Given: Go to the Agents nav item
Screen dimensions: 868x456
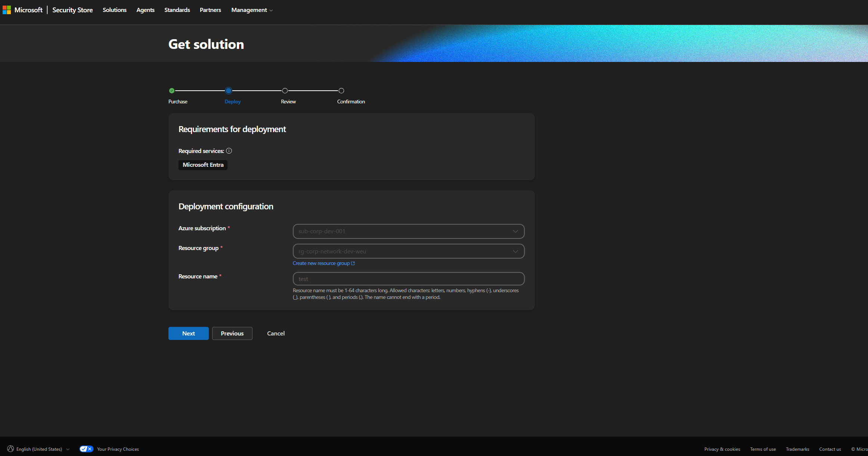Looking at the screenshot, I should coord(145,10).
